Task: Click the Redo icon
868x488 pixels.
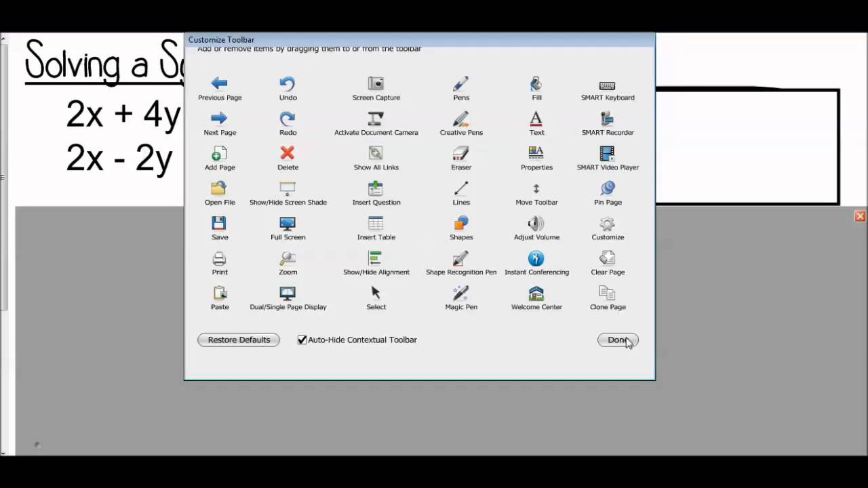Action: click(288, 119)
